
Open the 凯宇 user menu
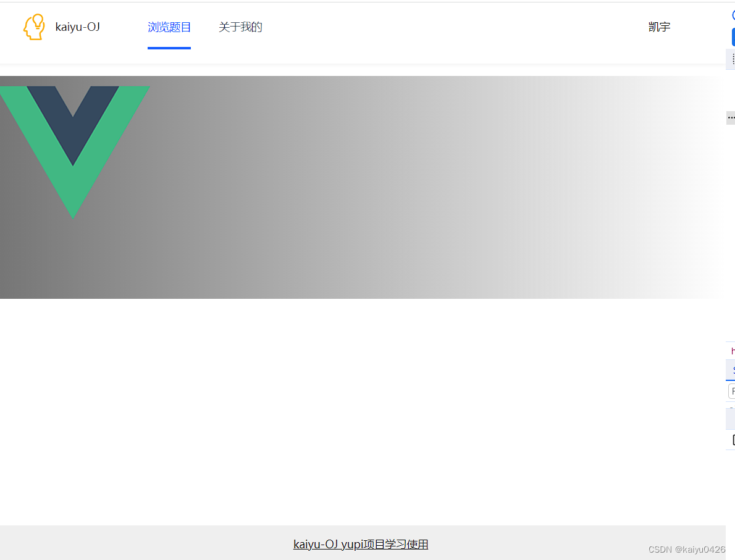pyautogui.click(x=659, y=27)
